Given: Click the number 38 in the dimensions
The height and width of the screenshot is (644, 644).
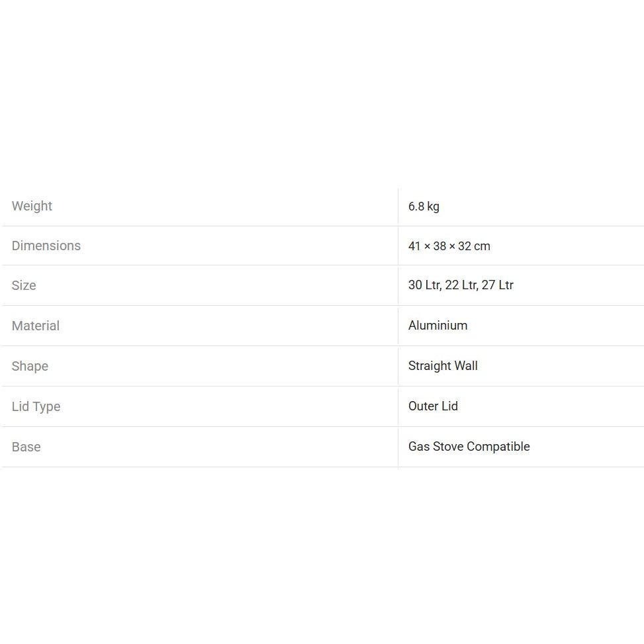Looking at the screenshot, I should click(x=439, y=246).
